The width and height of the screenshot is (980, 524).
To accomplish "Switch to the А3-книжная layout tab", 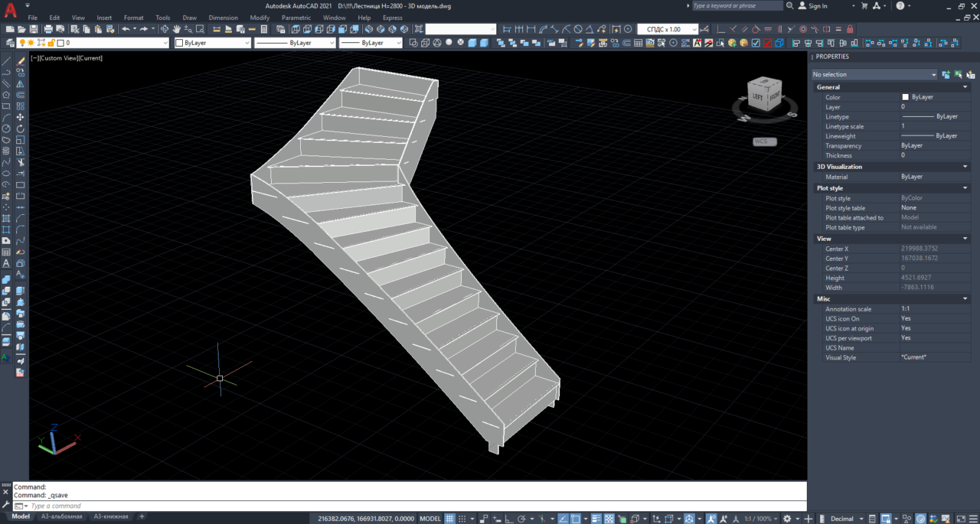I will point(109,517).
